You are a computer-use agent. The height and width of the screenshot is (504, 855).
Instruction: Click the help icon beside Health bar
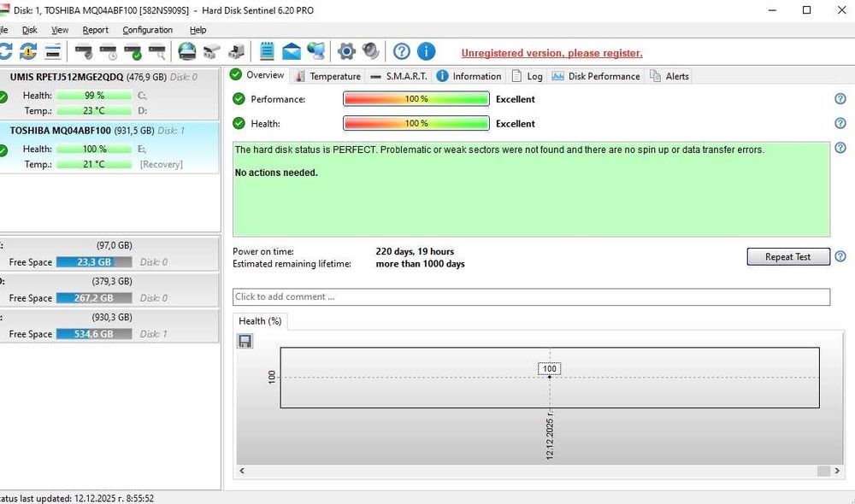(840, 123)
